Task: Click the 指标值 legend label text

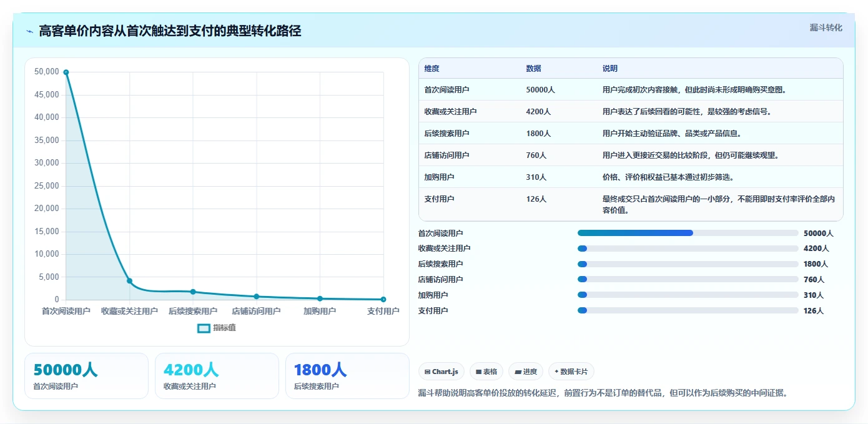Action: [224, 328]
